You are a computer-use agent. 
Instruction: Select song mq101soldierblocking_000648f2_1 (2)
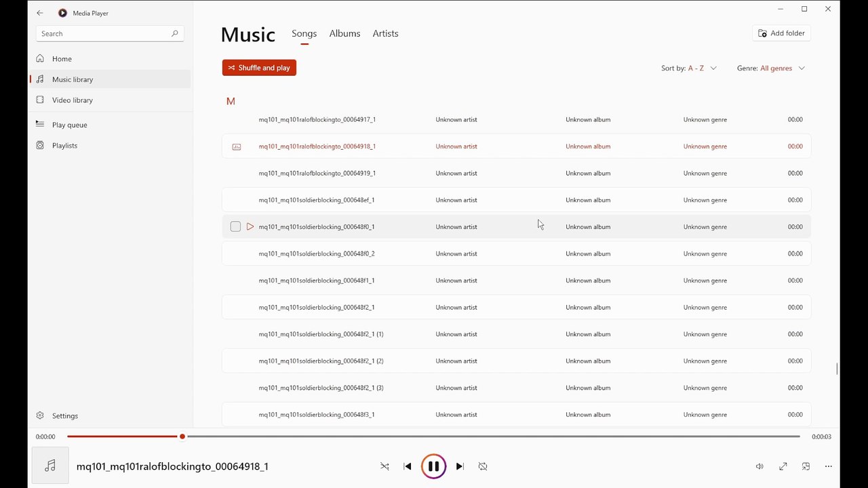click(516, 361)
